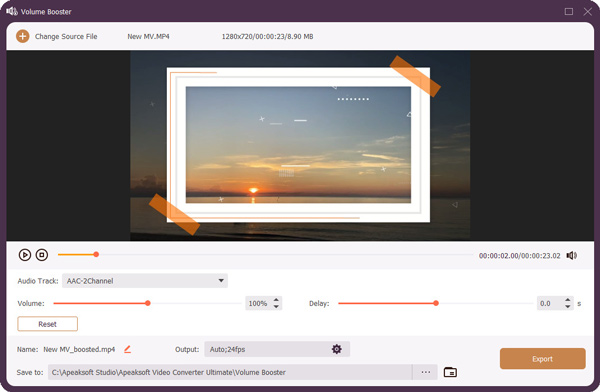Mute the preview speaker icon
600x392 pixels.
pos(572,255)
